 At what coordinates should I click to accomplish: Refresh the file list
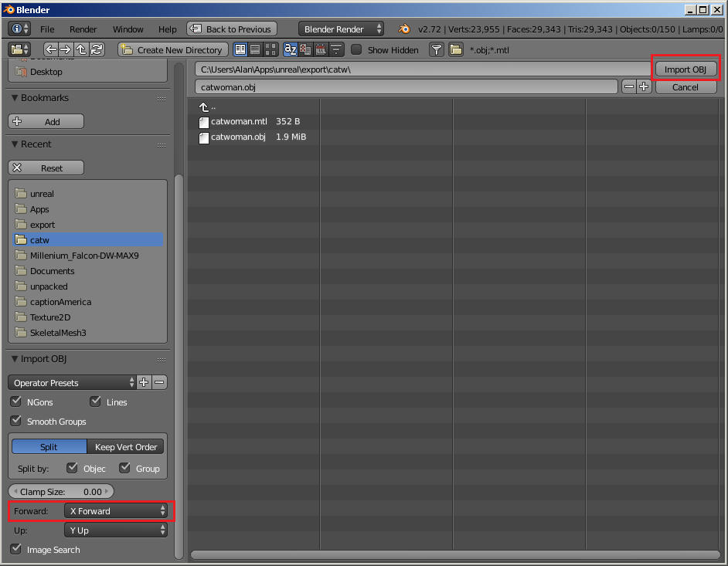(97, 49)
